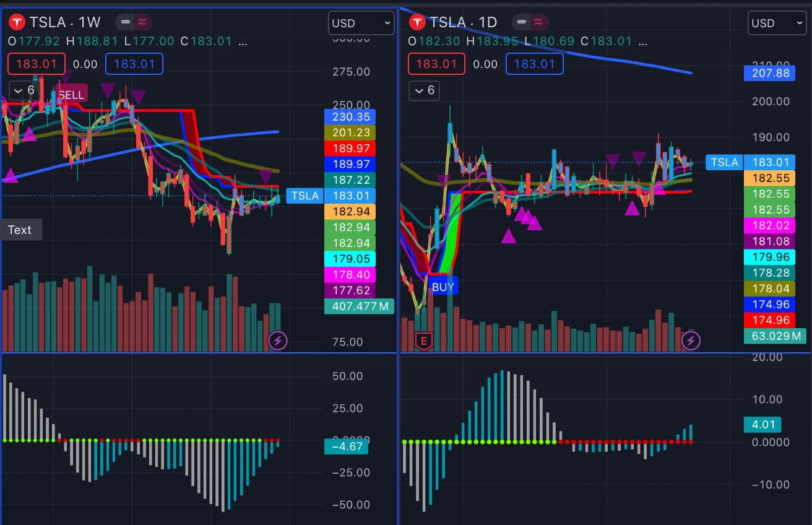812x525 pixels.
Task: Click the 407.477 M volume label
Action: pos(359,306)
